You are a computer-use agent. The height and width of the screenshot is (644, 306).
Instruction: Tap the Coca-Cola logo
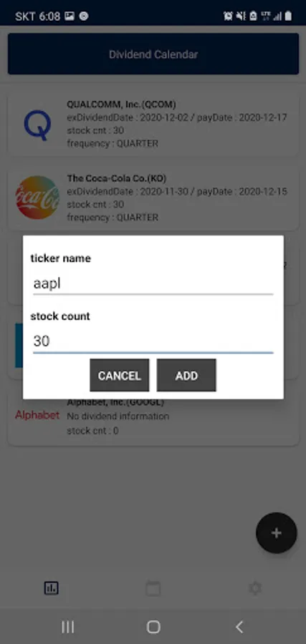tap(37, 197)
